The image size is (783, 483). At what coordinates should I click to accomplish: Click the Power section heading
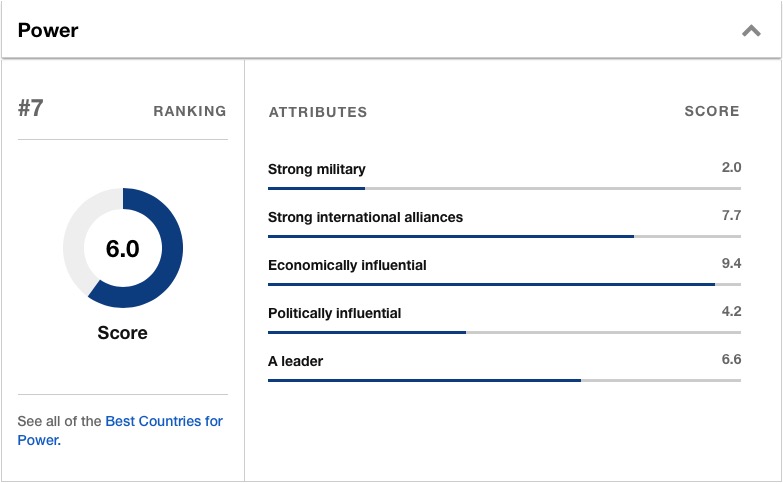pos(48,30)
